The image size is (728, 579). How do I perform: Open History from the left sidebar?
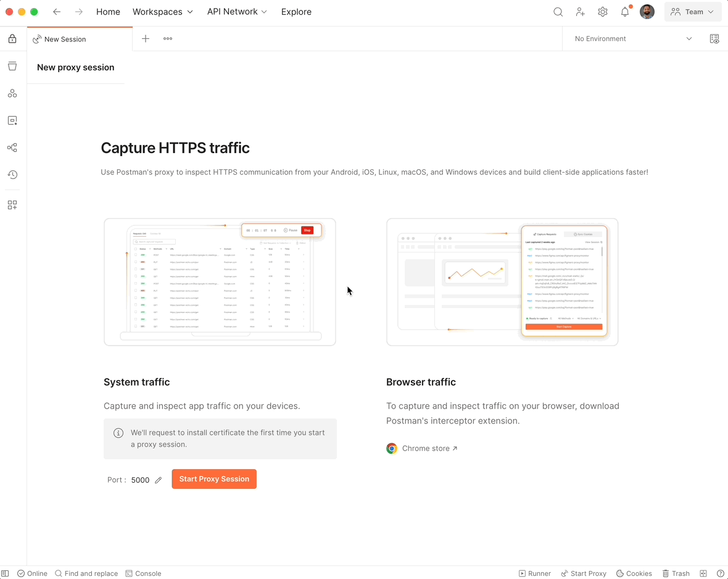(12, 175)
